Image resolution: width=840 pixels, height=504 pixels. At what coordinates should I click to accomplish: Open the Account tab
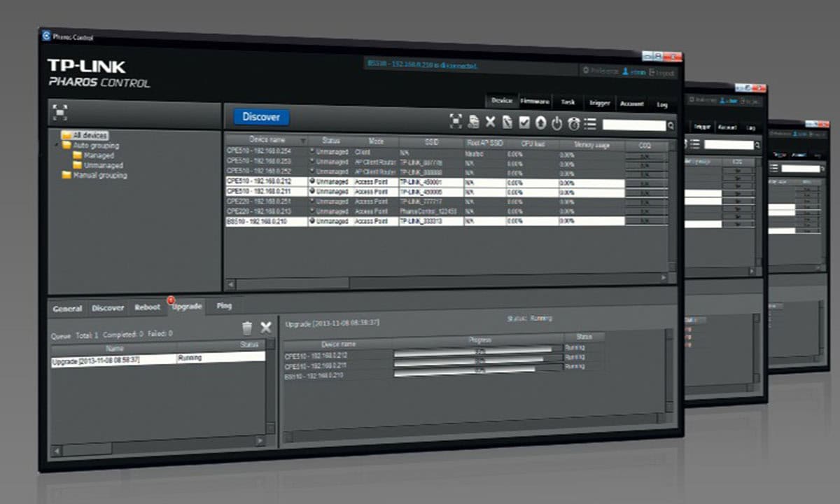631,104
